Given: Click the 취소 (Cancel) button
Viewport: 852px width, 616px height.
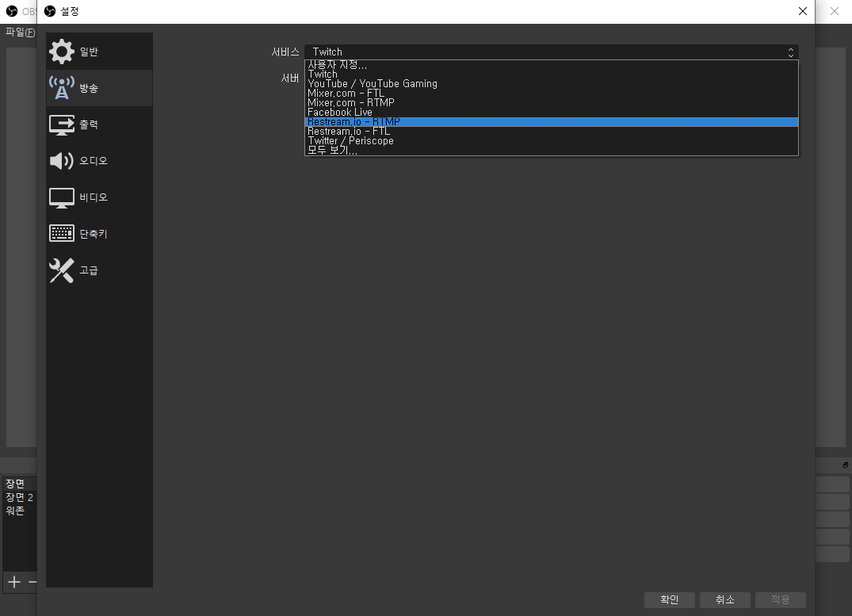Looking at the screenshot, I should coord(725,599).
